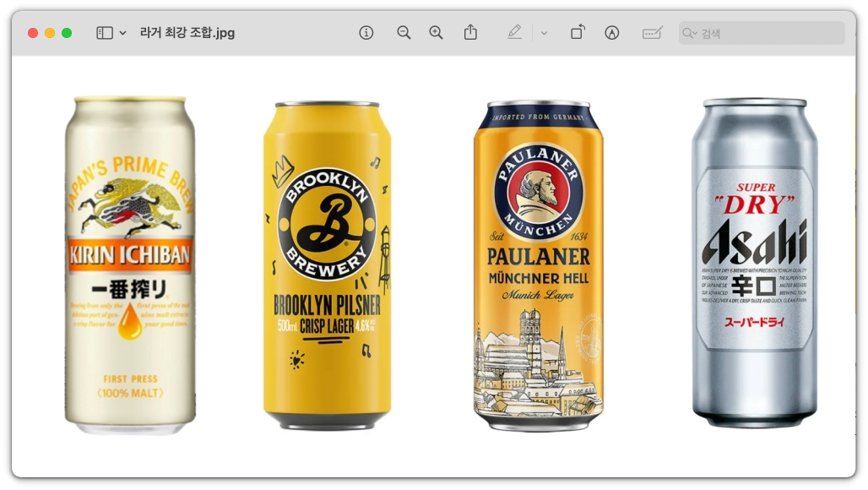The height and width of the screenshot is (490, 868).
Task: Open the sidebar view button
Action: pos(105,33)
